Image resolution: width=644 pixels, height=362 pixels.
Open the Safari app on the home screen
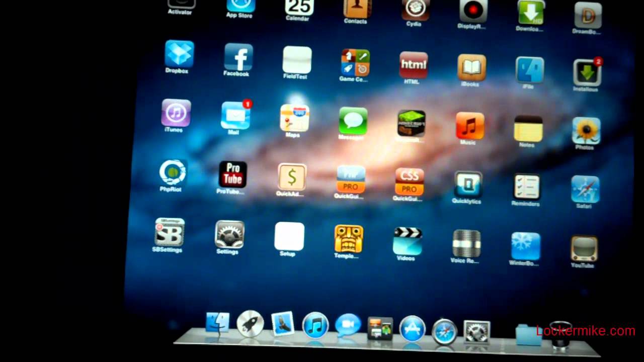(x=585, y=190)
